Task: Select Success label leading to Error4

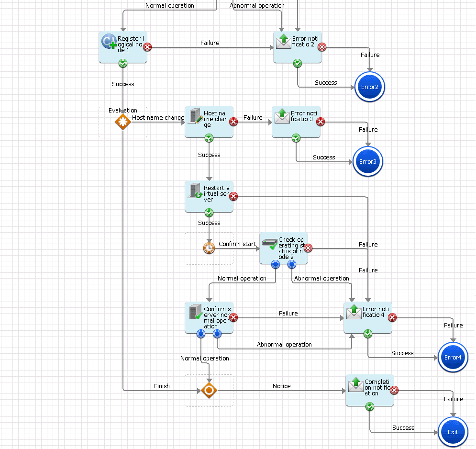Action: pos(402,353)
